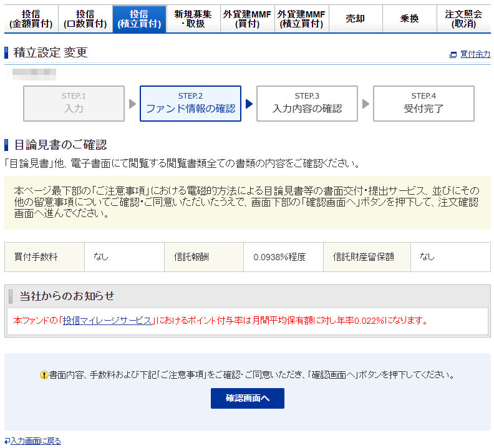Go to 新規募集・取扱 tab
The image size is (494, 448).
click(x=193, y=19)
